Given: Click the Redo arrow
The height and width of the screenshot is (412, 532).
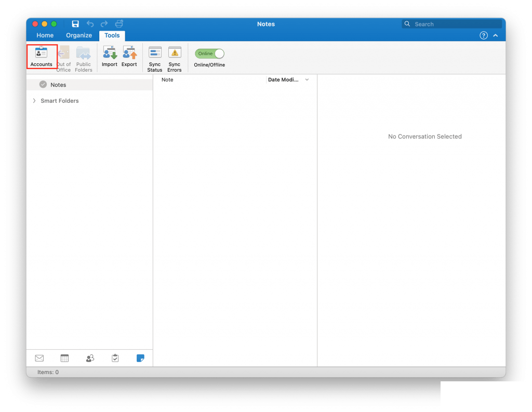Looking at the screenshot, I should [104, 23].
